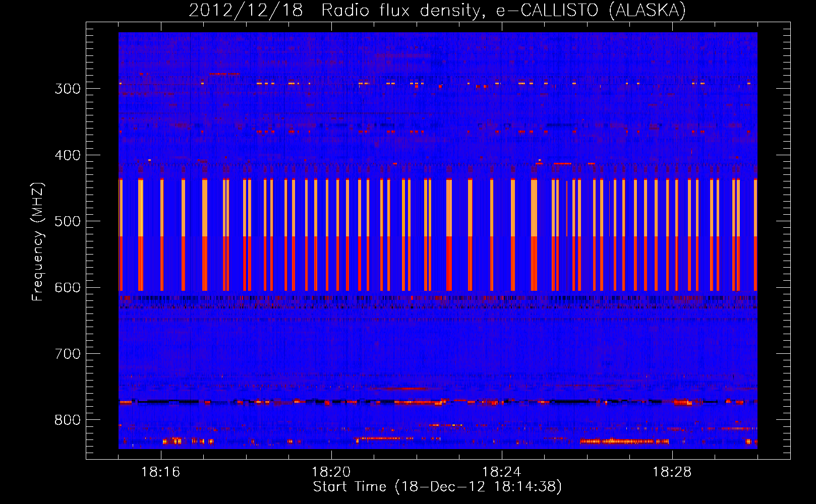Click the '300' frequency axis label
Screen dimensions: 816x504
click(x=68, y=89)
